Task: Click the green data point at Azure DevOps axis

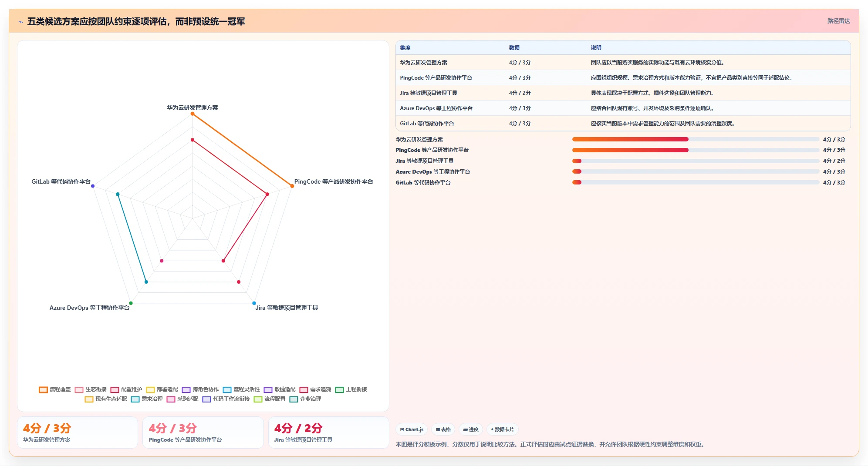Action: 131,303
